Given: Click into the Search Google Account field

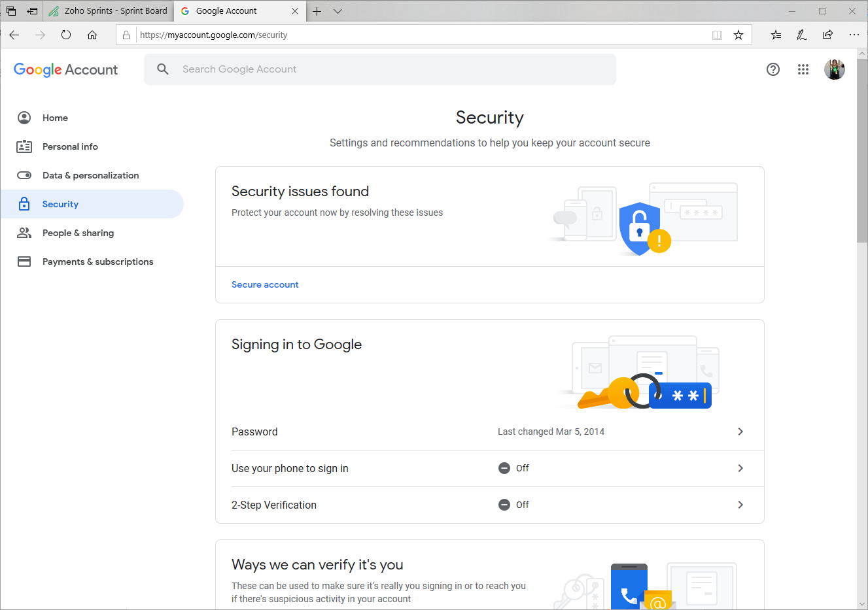Looking at the screenshot, I should pos(380,69).
